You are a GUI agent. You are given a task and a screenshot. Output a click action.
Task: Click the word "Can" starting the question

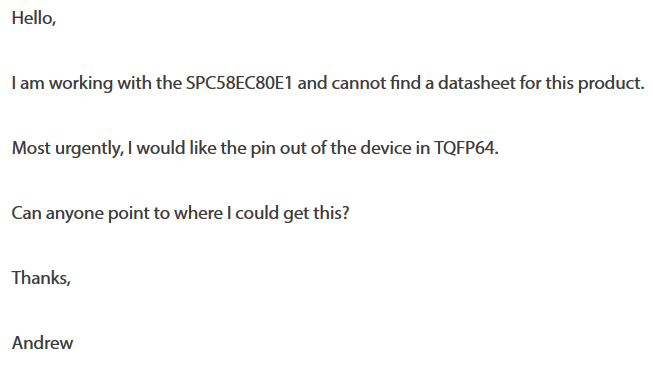tap(26, 213)
